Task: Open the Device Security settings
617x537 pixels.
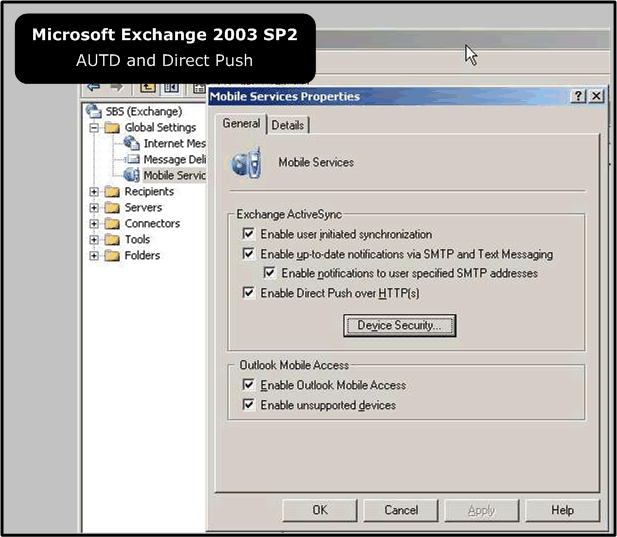Action: click(399, 325)
